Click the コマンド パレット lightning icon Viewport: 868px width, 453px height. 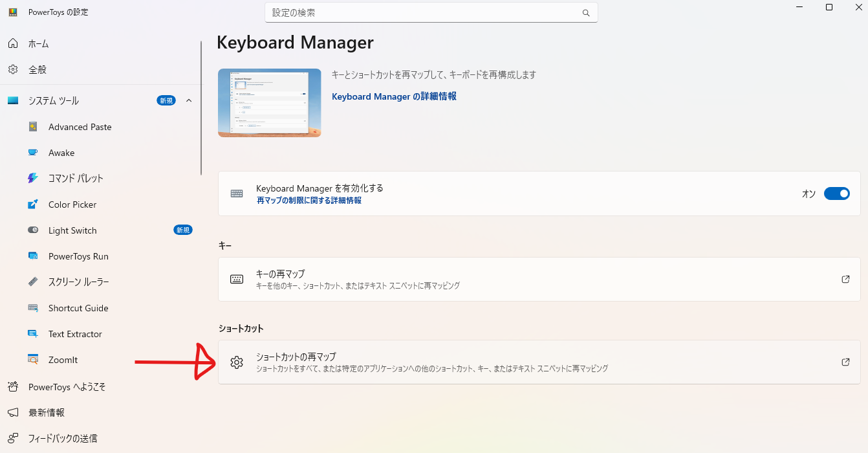pyautogui.click(x=33, y=178)
